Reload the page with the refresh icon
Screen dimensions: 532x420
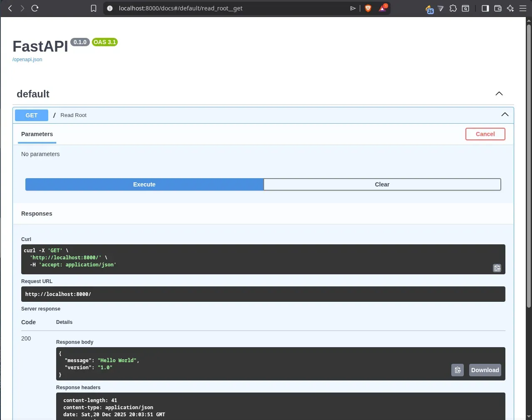pyautogui.click(x=35, y=8)
